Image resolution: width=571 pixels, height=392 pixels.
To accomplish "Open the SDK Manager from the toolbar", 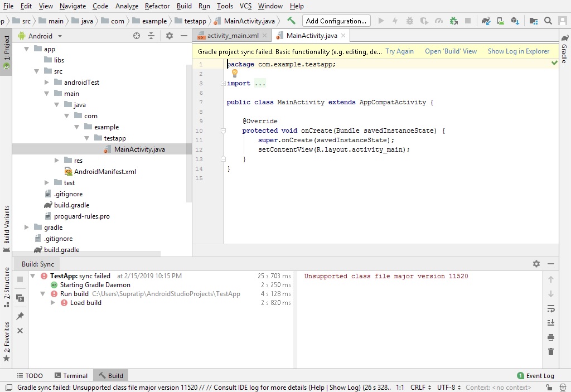I will click(514, 21).
